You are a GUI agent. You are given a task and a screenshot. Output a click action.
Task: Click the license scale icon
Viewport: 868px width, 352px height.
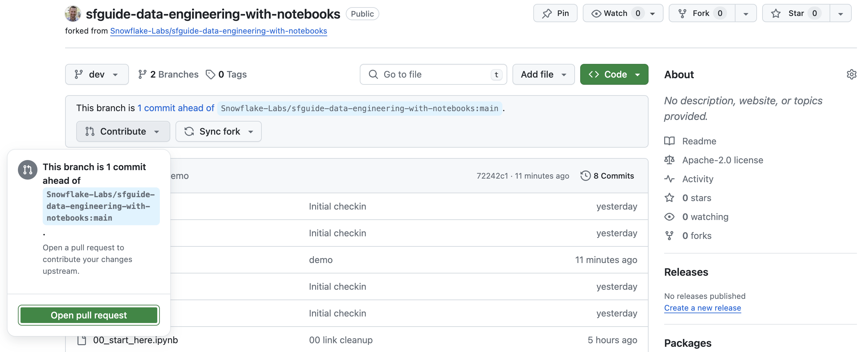669,160
